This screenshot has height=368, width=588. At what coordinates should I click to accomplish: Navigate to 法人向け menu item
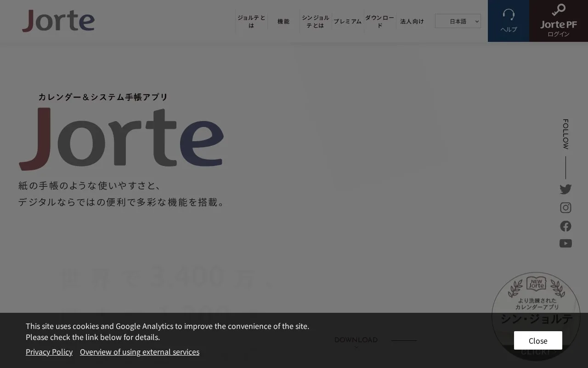pos(412,21)
